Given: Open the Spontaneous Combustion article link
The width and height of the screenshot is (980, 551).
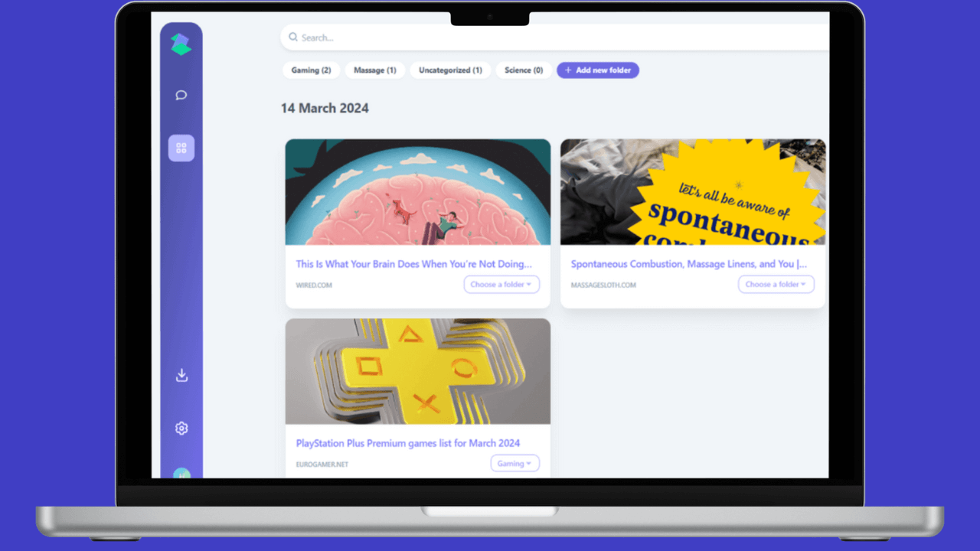Looking at the screenshot, I should tap(687, 263).
